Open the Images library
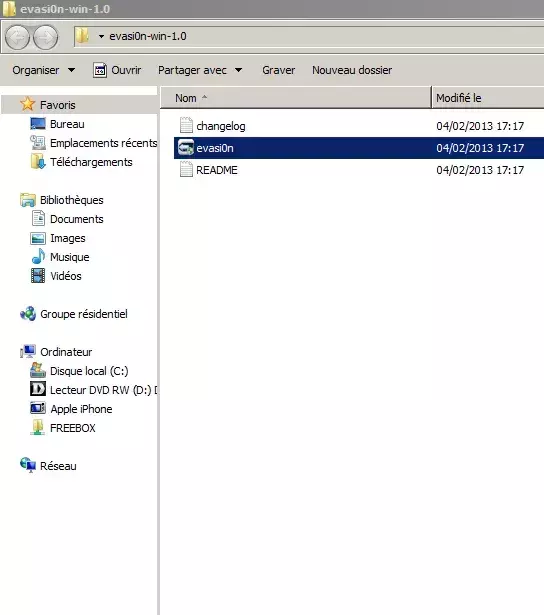The width and height of the screenshot is (544, 615). click(x=67, y=238)
